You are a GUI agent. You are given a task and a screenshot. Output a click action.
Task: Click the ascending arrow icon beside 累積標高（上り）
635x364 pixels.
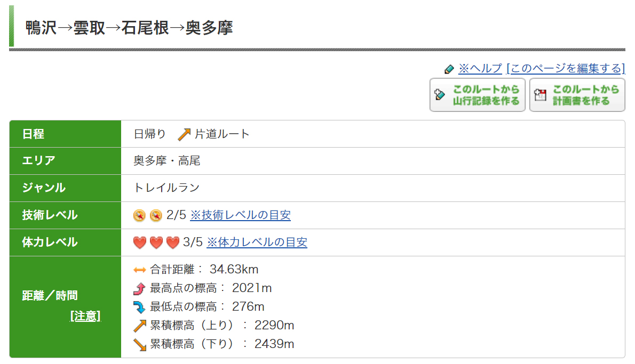(140, 326)
